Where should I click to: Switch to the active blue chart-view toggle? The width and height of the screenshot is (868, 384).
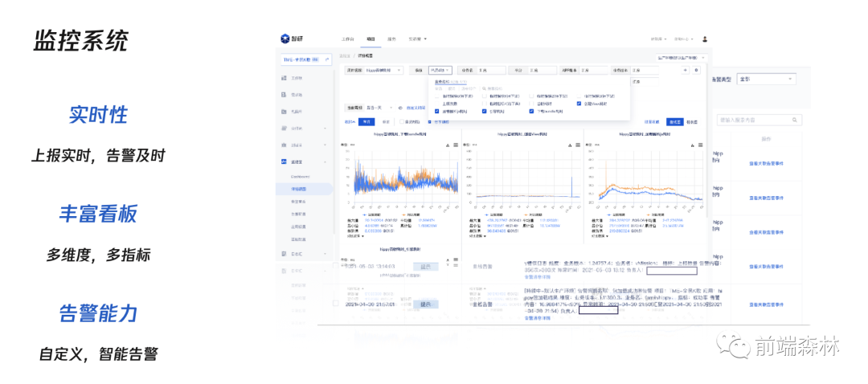point(674,122)
